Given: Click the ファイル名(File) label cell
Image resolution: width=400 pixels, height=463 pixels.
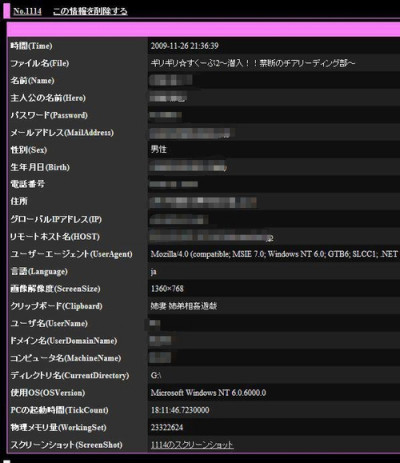Looking at the screenshot, I should (77, 63).
